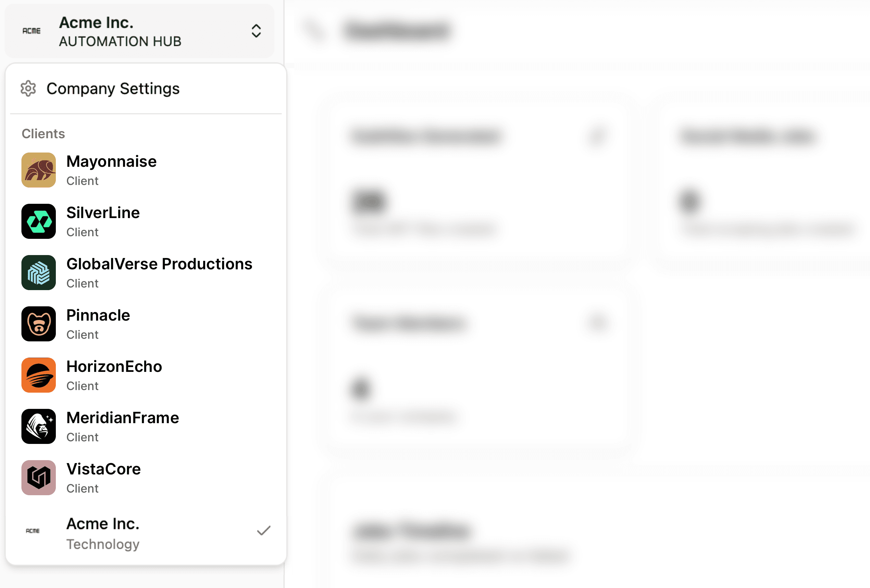Click the VistaCore hexagon logo
The image size is (870, 588).
[38, 478]
